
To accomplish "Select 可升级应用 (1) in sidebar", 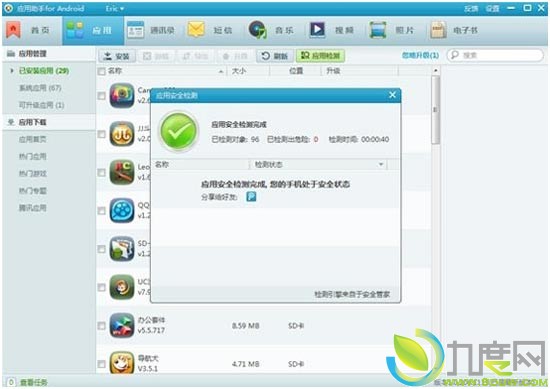I will 41,105.
